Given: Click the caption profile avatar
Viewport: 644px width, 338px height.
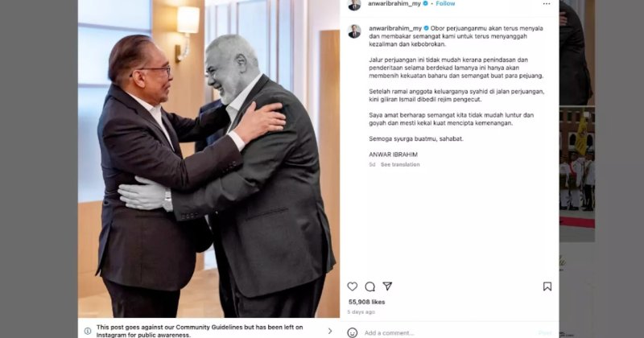Looking at the screenshot, I should (x=354, y=31).
